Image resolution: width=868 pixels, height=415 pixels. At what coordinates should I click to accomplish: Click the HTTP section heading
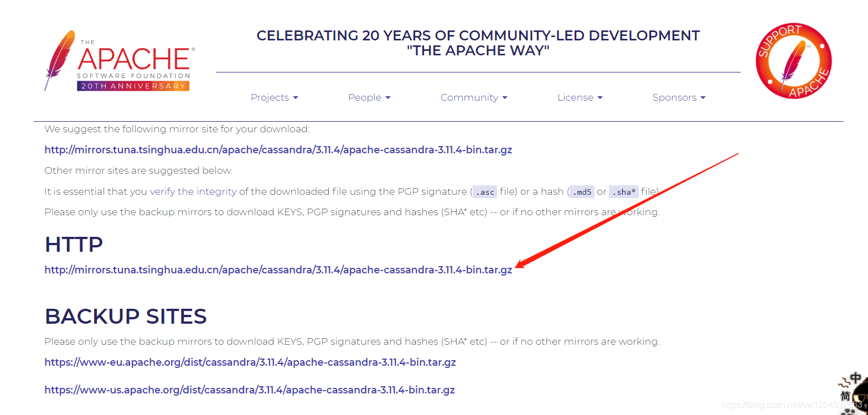(x=74, y=244)
